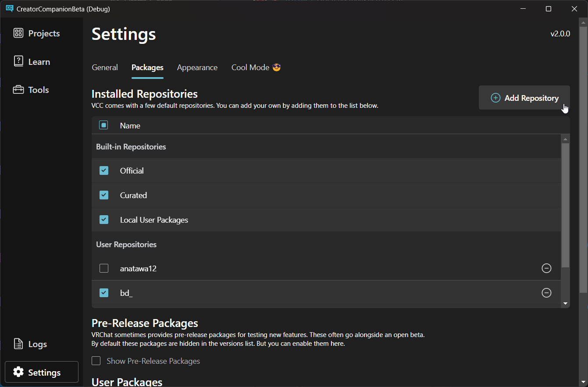The image size is (588, 387).
Task: Uncheck the Curated repository
Action: pyautogui.click(x=104, y=195)
